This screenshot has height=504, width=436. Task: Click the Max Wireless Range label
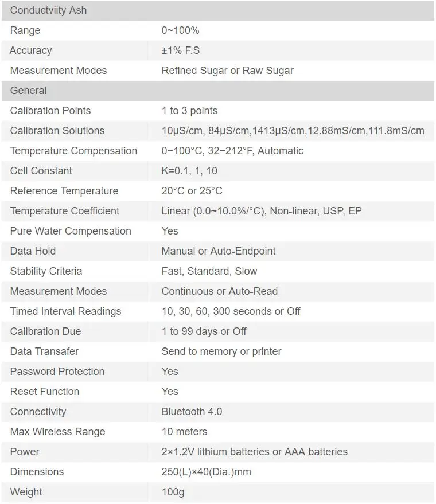[57, 432]
